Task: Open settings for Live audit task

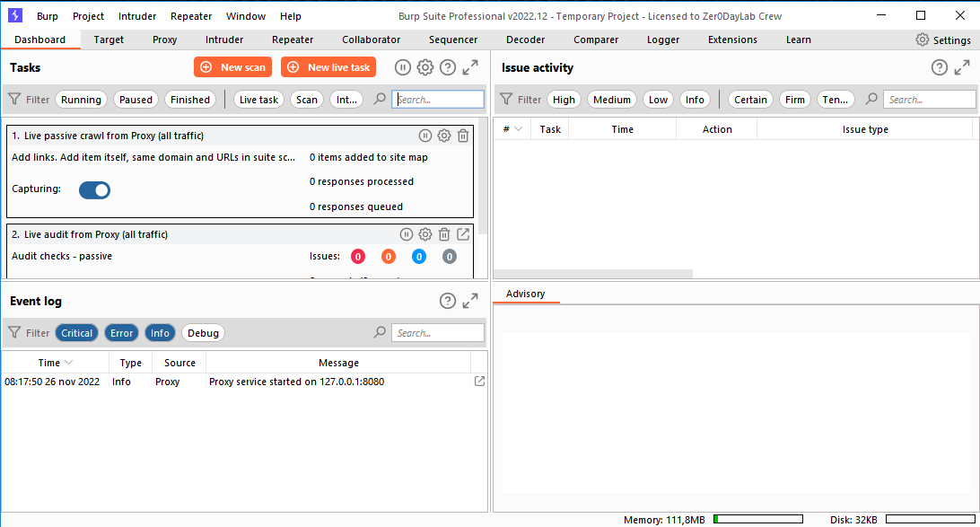Action: pos(425,234)
